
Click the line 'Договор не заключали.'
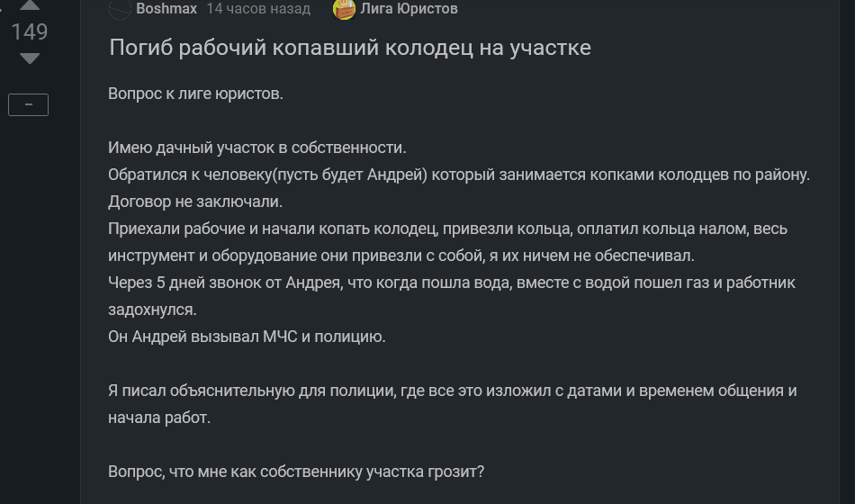click(x=195, y=202)
